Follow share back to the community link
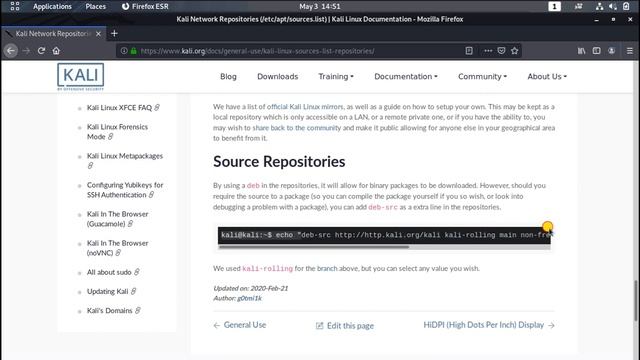The width and height of the screenshot is (640, 360). point(296,128)
